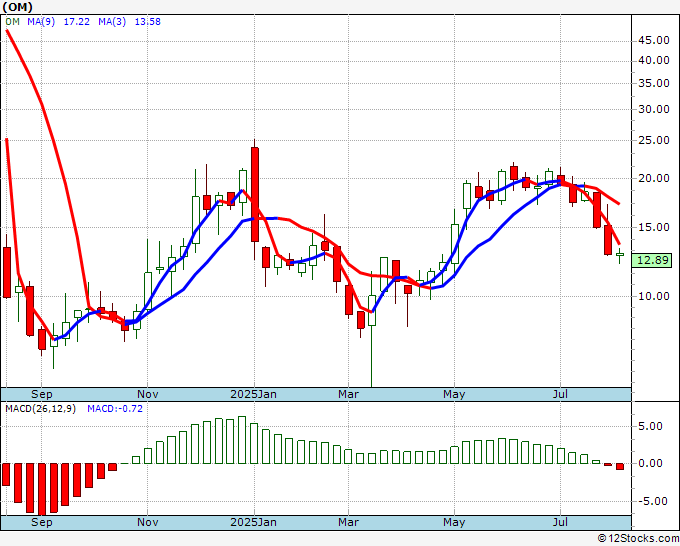Image resolution: width=680 pixels, height=546 pixels.
Task: Click May on the MACD panel date axis
Action: point(454,522)
